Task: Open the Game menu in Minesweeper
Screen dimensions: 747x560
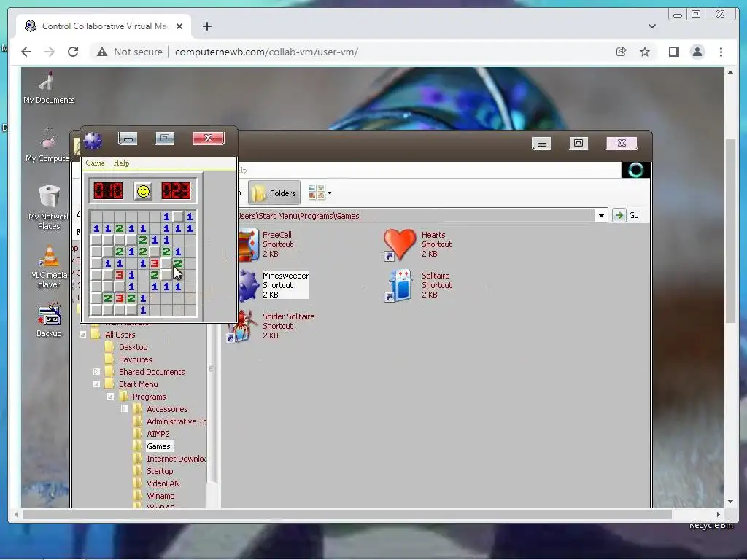Action: [95, 163]
